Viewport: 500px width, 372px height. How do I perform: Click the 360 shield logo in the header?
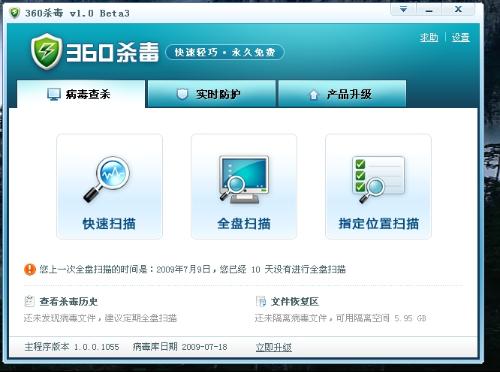tap(46, 52)
